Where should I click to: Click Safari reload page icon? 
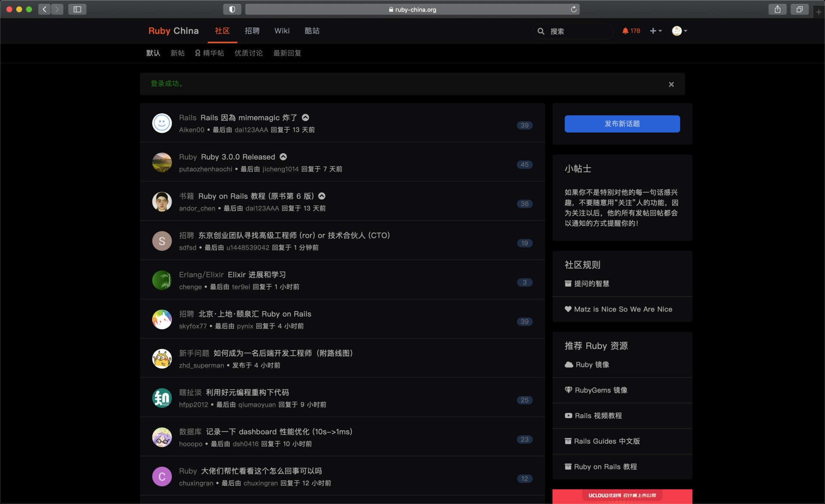(x=573, y=9)
